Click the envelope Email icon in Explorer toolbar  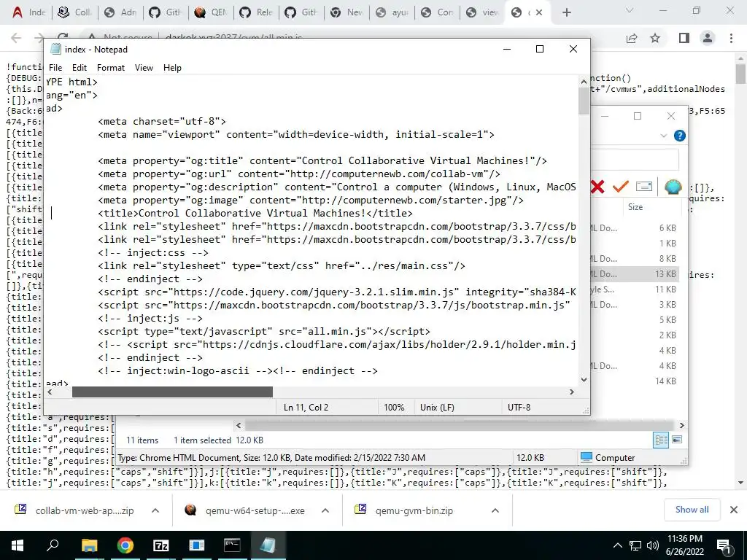pos(643,186)
